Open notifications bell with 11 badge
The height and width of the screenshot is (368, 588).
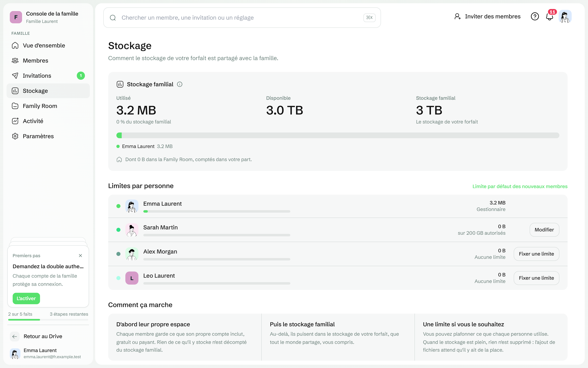[550, 17]
